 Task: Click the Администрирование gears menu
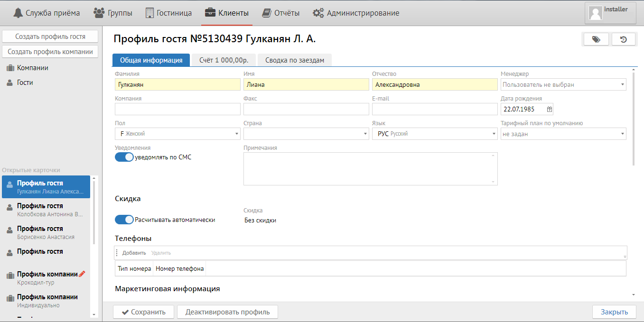pyautogui.click(x=356, y=13)
